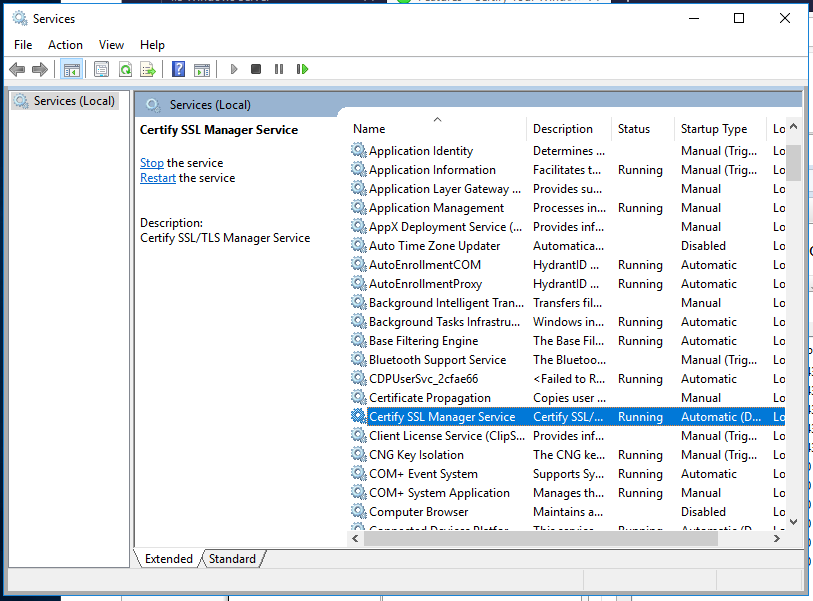Open the File menu

click(23, 45)
